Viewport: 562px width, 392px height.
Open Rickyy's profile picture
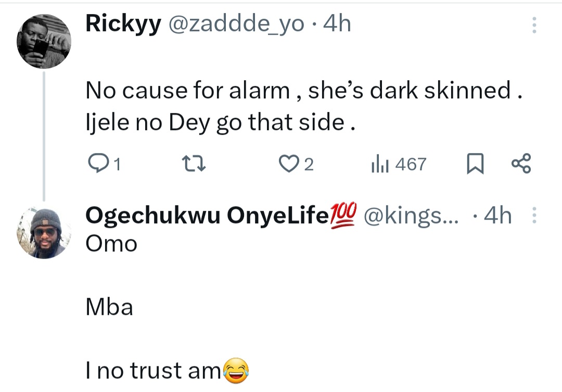(x=44, y=41)
